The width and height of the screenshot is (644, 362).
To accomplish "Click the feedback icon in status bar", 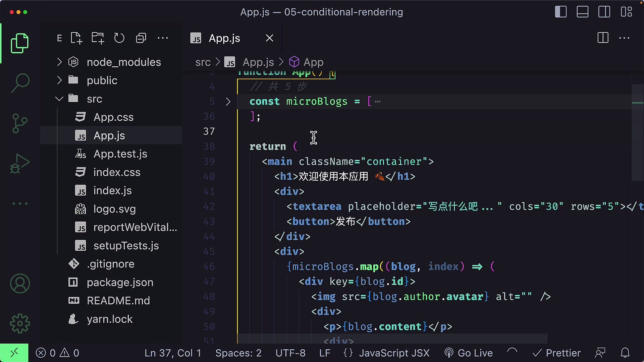I will pyautogui.click(x=600, y=353).
